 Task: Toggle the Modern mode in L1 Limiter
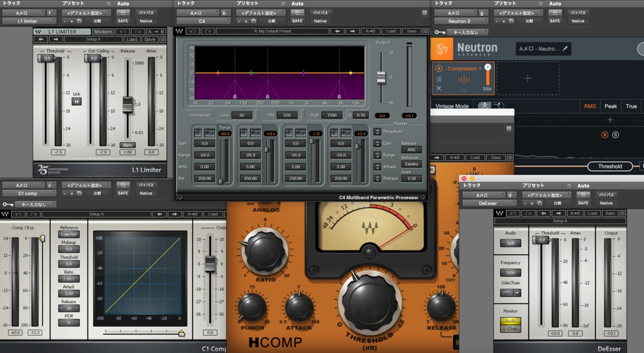tap(103, 32)
